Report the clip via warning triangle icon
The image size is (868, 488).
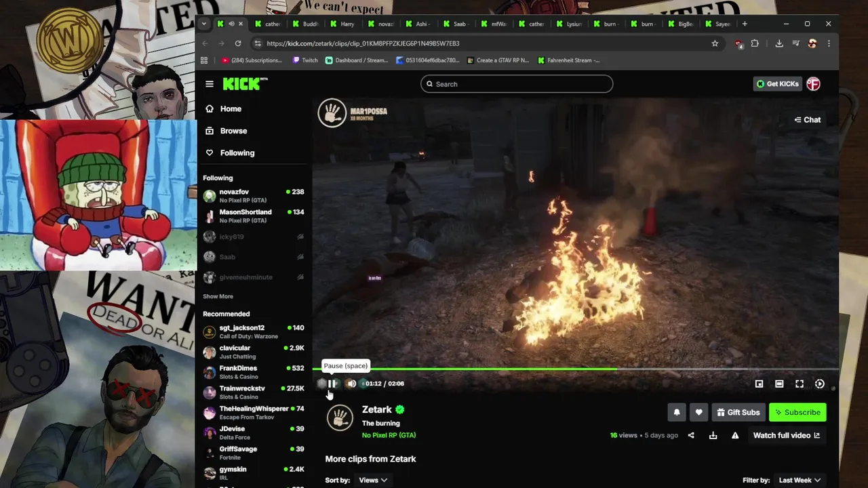click(735, 435)
